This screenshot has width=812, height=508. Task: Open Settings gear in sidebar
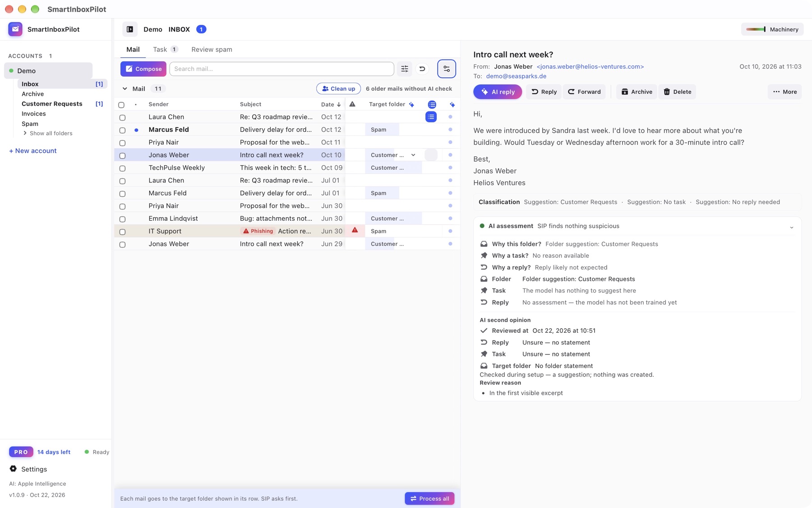tap(13, 469)
